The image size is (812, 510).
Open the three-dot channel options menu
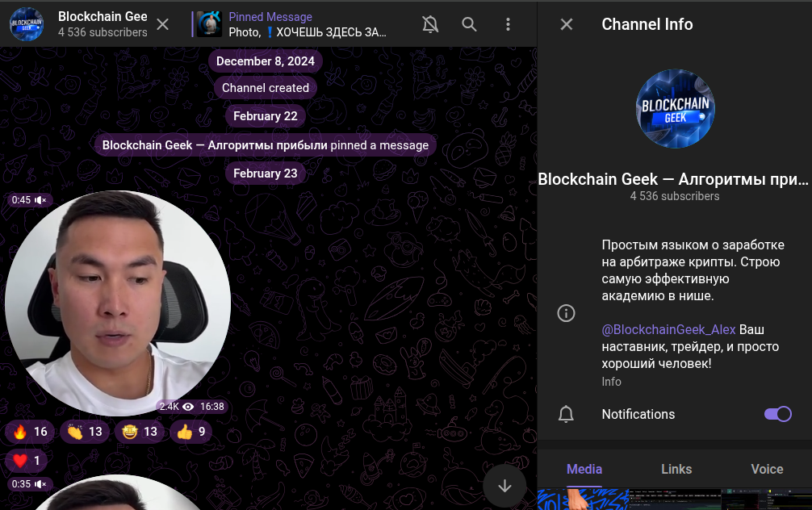pyautogui.click(x=508, y=24)
